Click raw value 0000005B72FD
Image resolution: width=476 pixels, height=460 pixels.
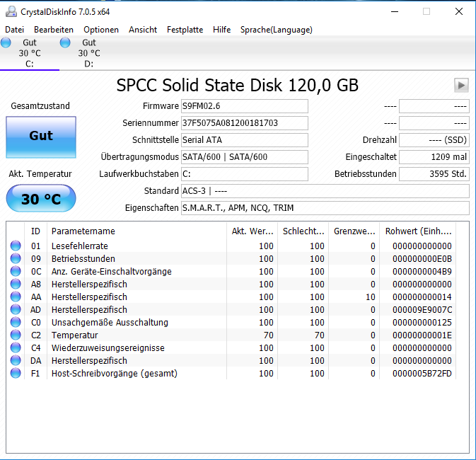point(422,374)
